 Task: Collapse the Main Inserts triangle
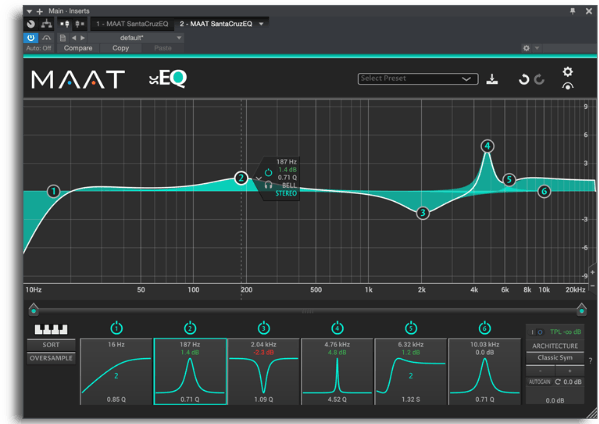point(29,11)
